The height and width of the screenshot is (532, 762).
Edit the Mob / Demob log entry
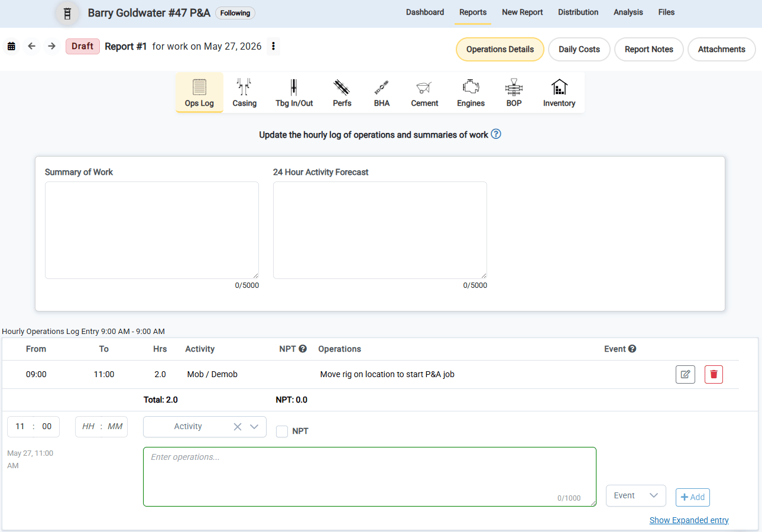(685, 374)
